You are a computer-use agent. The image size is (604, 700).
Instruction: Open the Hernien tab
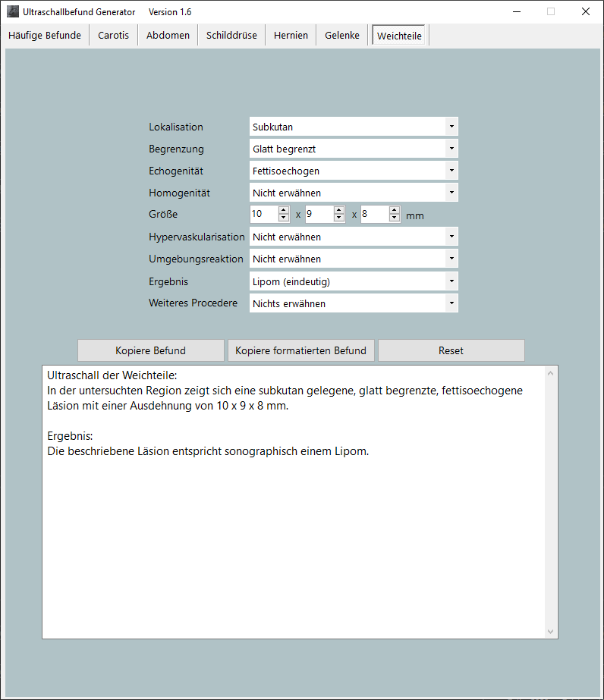tap(291, 36)
